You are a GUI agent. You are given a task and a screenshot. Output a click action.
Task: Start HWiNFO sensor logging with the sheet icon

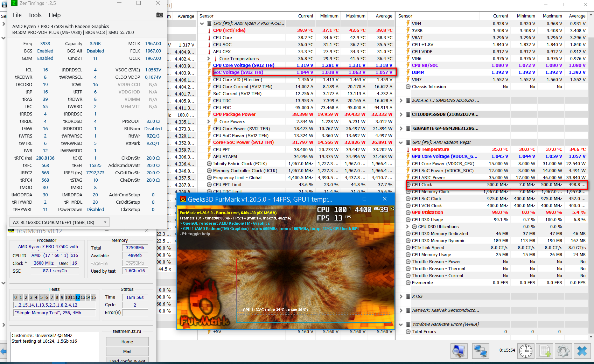click(545, 351)
